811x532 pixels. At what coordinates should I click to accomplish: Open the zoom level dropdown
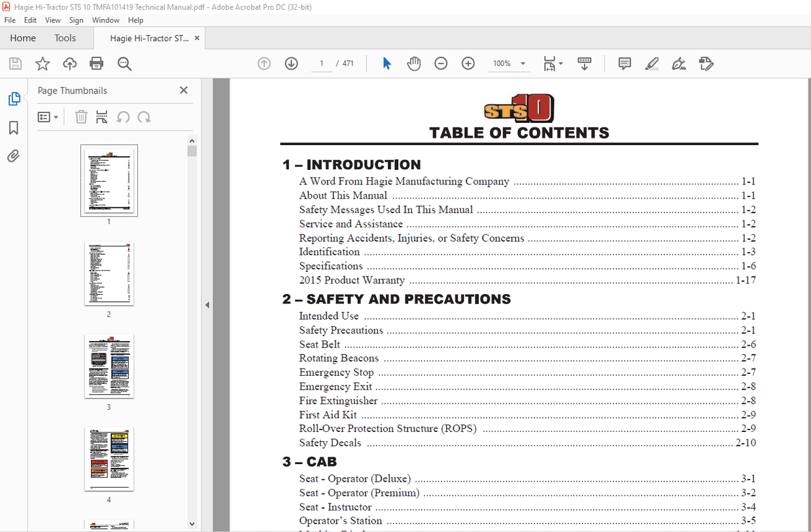522,63
